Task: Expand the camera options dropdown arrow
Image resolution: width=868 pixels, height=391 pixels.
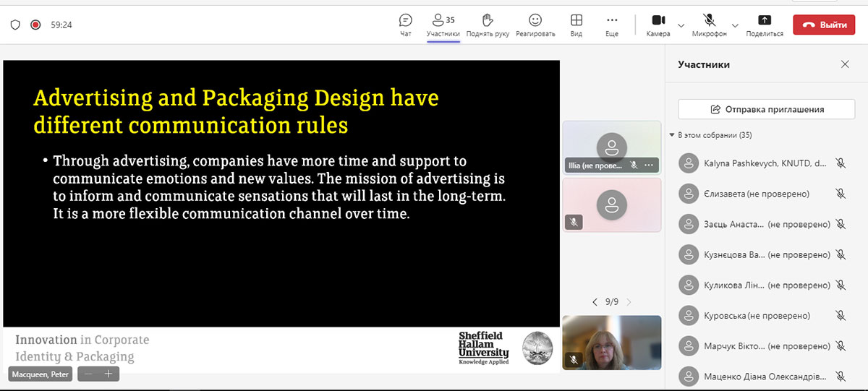Action: point(681,26)
